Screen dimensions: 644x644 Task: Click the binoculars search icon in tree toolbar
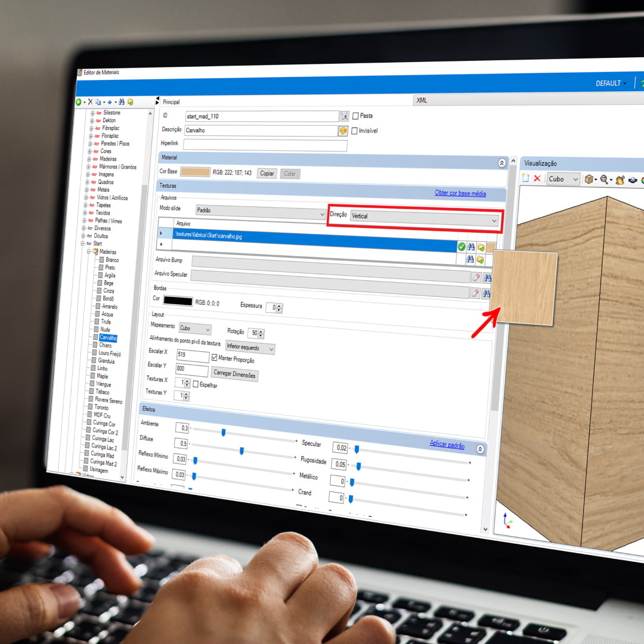pyautogui.click(x=122, y=102)
